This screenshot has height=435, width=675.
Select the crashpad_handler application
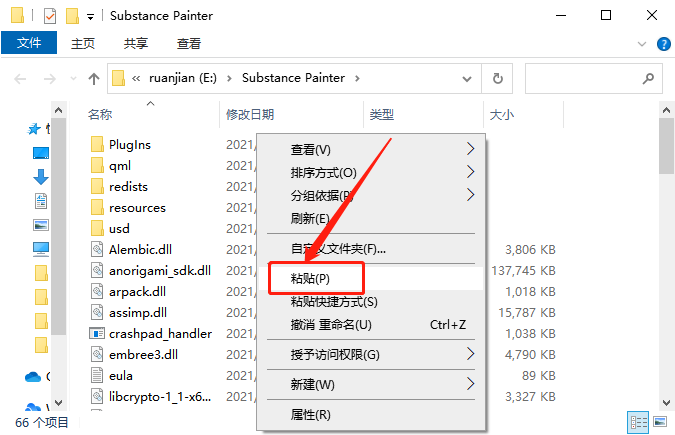click(160, 333)
